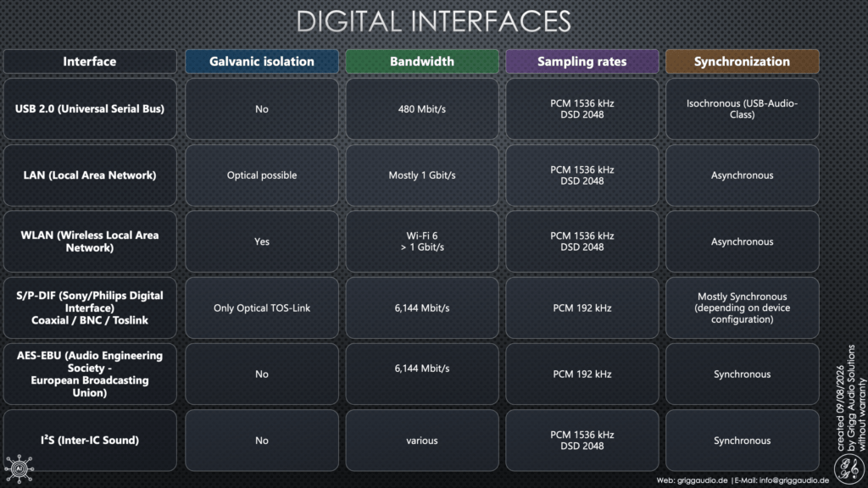Select the Galvanic isolation column header

pos(262,61)
